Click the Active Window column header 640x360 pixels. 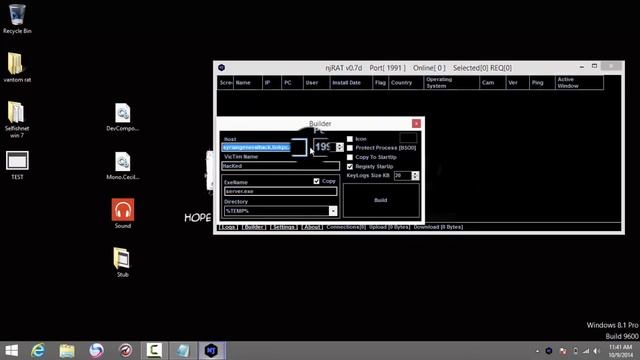pos(579,83)
